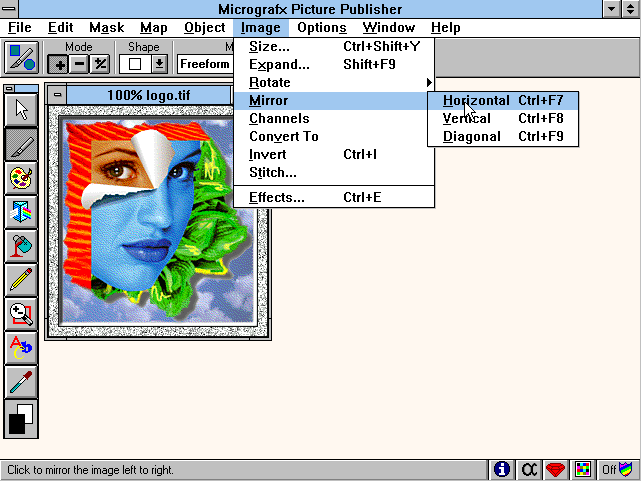The width and height of the screenshot is (641, 481).
Task: Open the Options menu
Action: tap(322, 27)
